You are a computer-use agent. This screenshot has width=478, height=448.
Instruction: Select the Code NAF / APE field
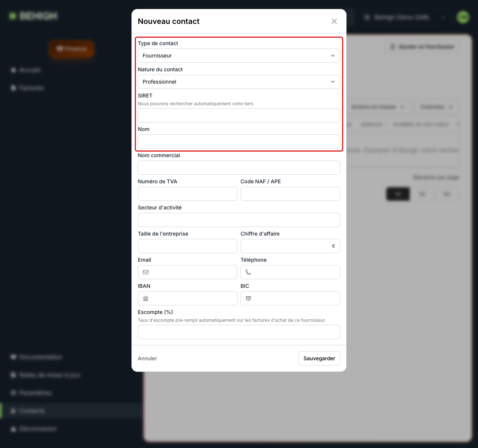[x=290, y=194]
